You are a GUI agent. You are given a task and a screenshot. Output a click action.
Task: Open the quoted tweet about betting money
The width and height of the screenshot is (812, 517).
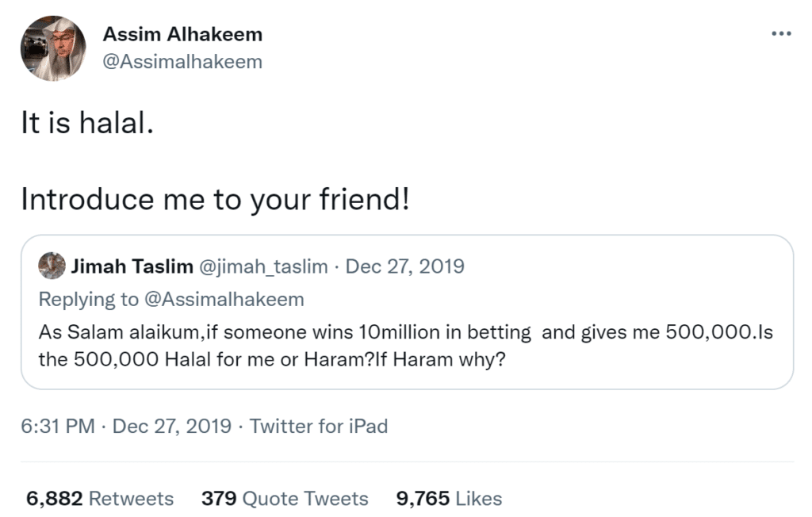tap(407, 312)
